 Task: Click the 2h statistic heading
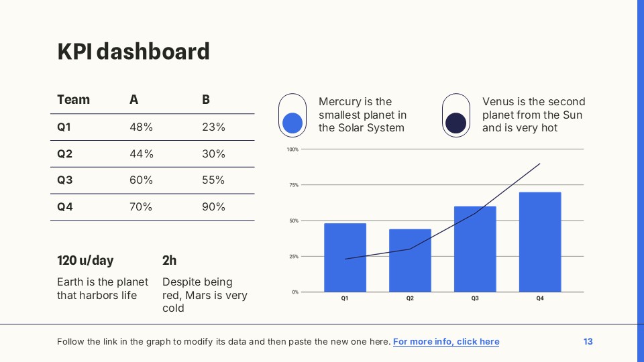170,260
